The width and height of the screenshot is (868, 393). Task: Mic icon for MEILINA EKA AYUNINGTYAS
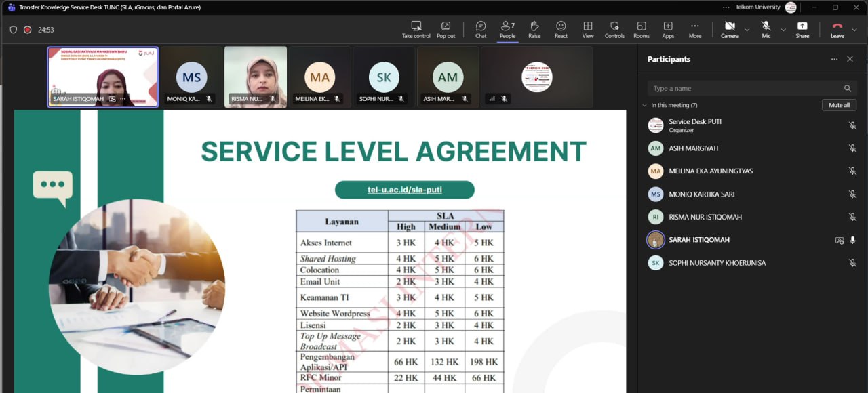point(852,171)
